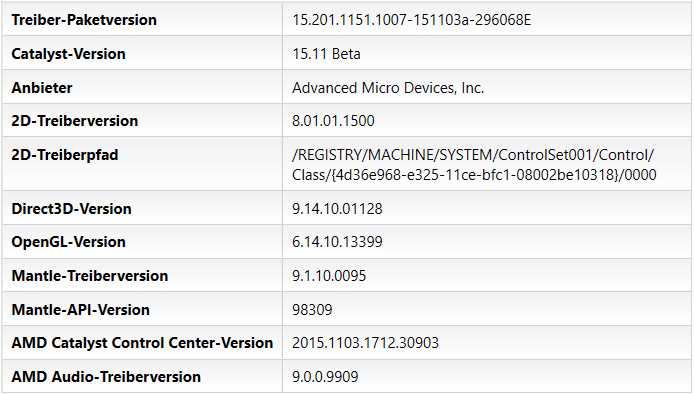This screenshot has height=395, width=694.
Task: Click the 9.14.10.01128 value
Action: pyautogui.click(x=337, y=209)
